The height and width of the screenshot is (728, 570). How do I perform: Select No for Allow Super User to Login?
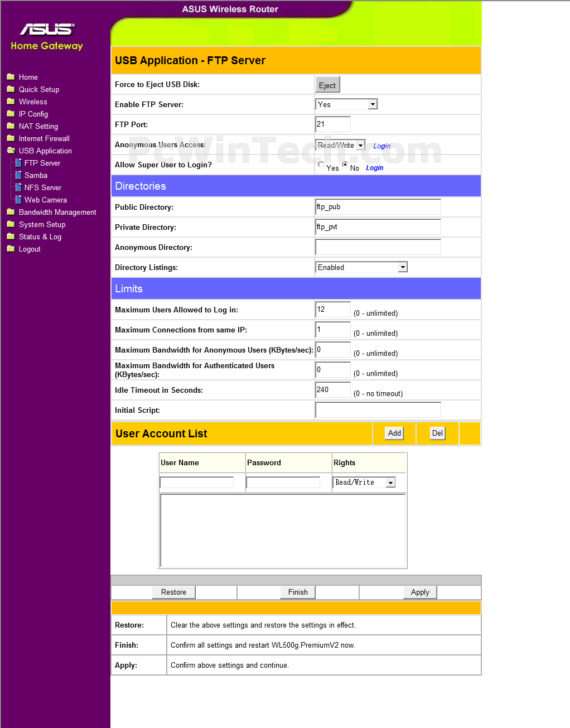[x=345, y=165]
